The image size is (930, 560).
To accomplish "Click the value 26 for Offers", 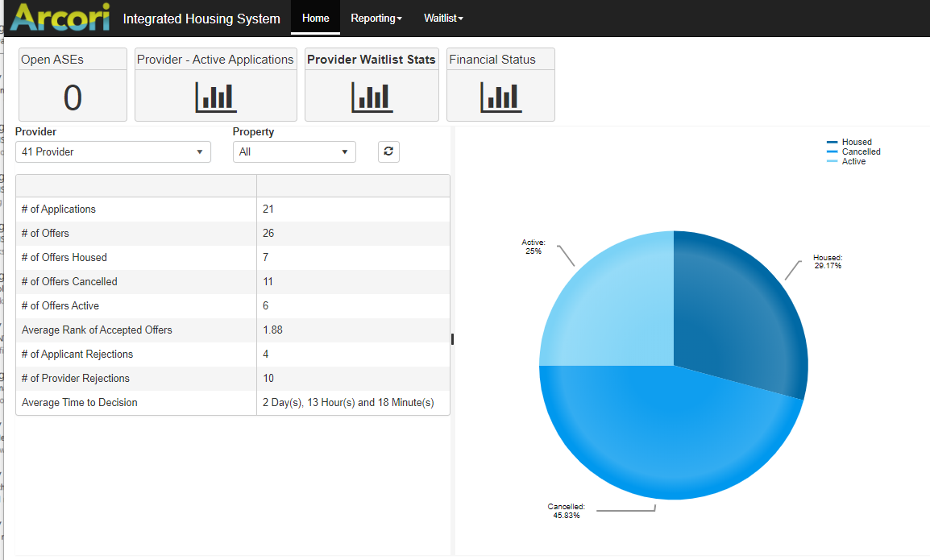I will (268, 234).
